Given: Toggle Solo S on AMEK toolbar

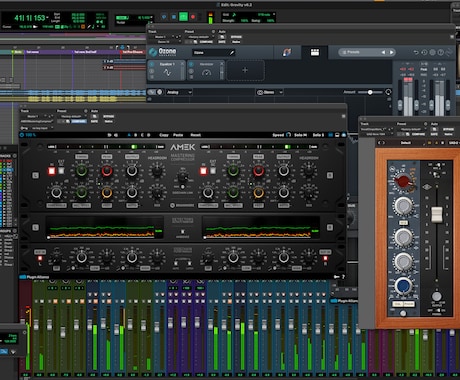Looking at the screenshot, I should pos(318,135).
